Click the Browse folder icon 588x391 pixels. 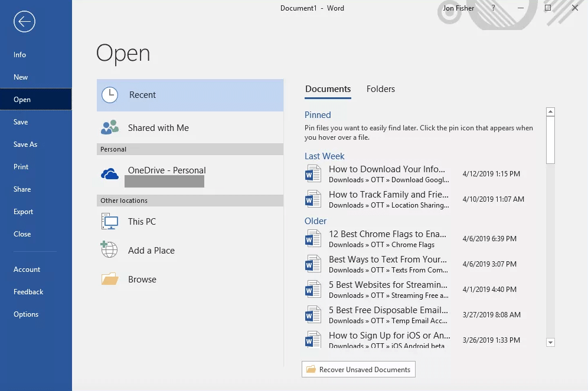pos(110,280)
